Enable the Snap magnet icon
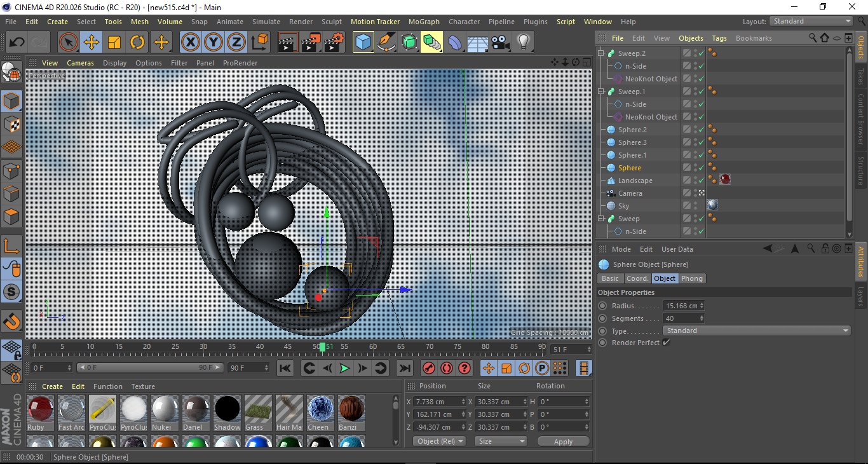 click(11, 321)
